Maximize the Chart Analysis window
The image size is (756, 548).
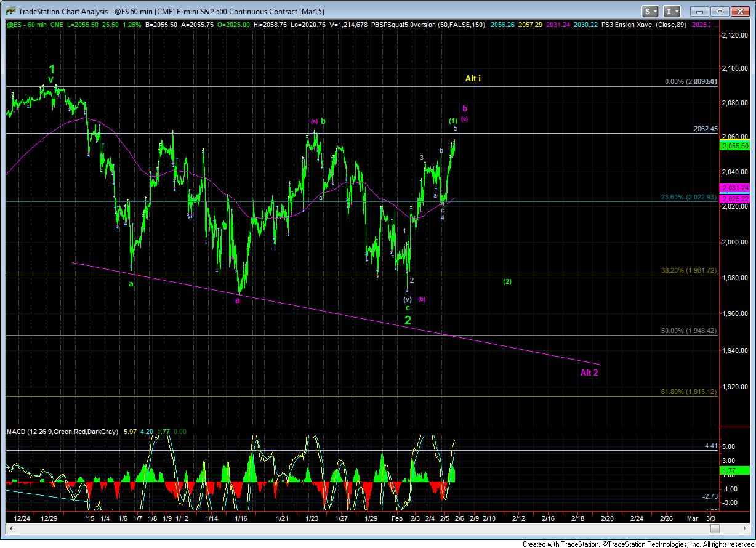pyautogui.click(x=721, y=11)
